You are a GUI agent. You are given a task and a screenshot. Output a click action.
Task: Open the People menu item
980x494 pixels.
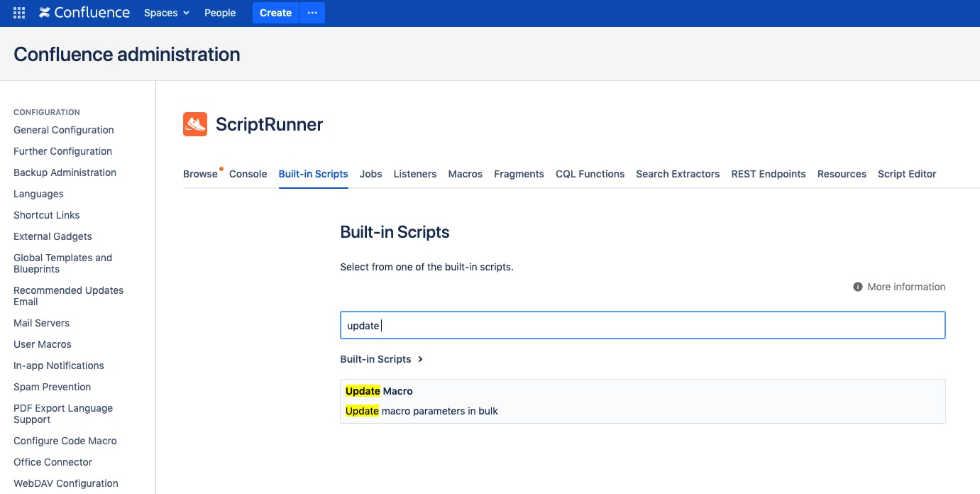(x=220, y=13)
